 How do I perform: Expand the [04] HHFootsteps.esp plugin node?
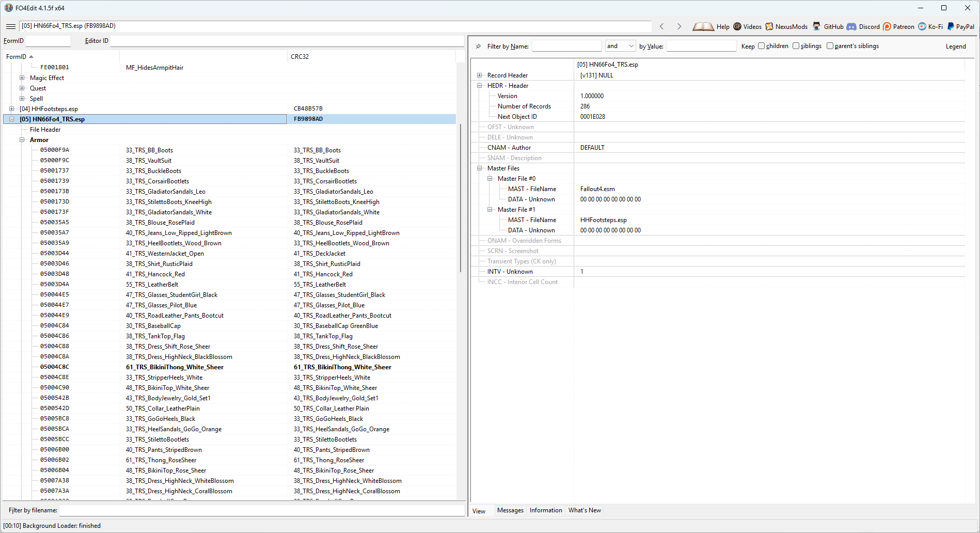12,109
